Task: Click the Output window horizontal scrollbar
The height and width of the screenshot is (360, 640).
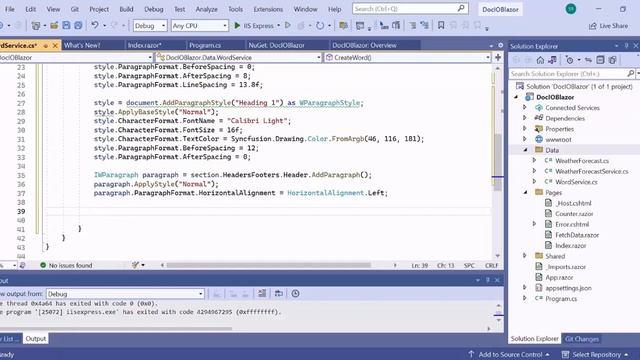Action: (x=116, y=328)
